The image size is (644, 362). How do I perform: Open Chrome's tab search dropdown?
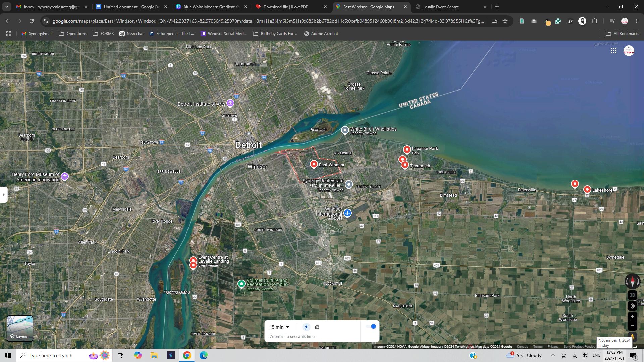tap(6, 7)
